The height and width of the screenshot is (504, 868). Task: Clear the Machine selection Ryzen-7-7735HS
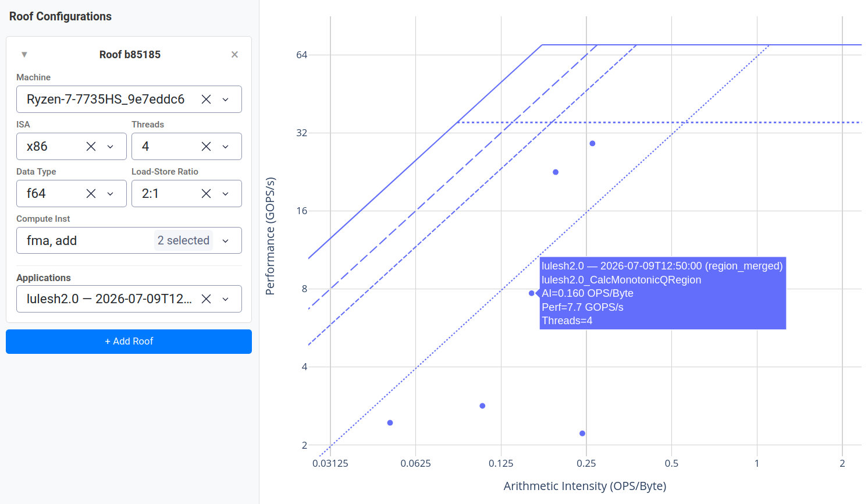[206, 100]
